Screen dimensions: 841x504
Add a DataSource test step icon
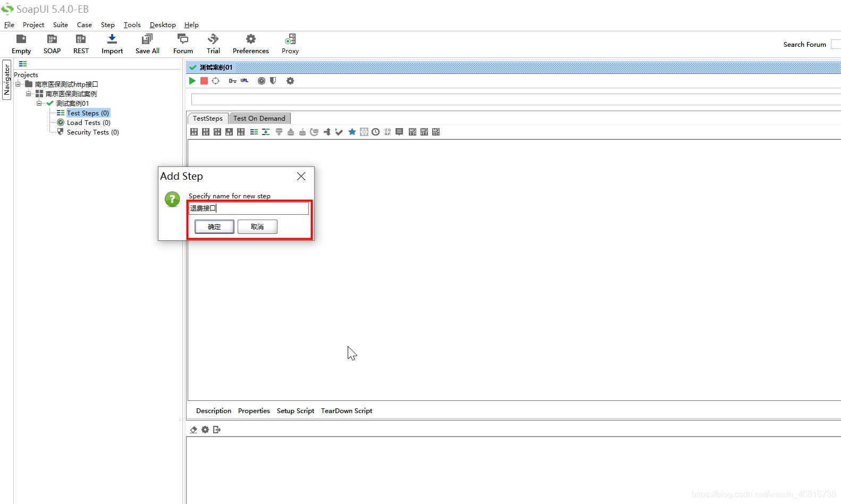pos(279,132)
